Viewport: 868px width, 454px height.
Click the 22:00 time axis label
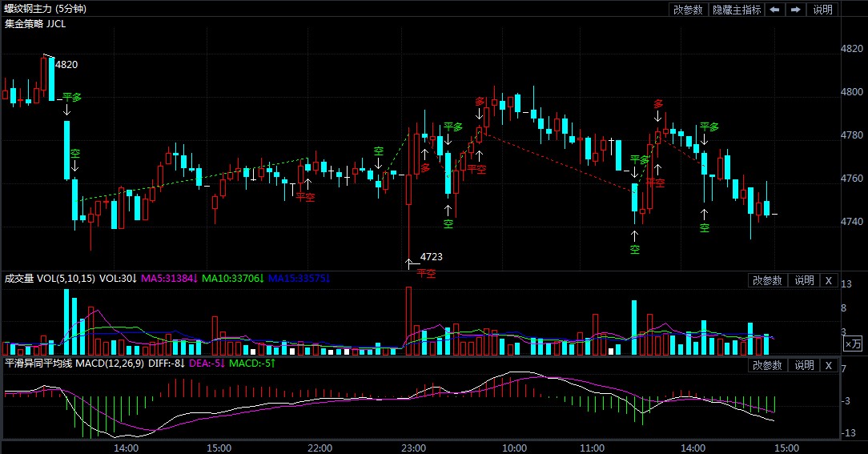(x=320, y=448)
